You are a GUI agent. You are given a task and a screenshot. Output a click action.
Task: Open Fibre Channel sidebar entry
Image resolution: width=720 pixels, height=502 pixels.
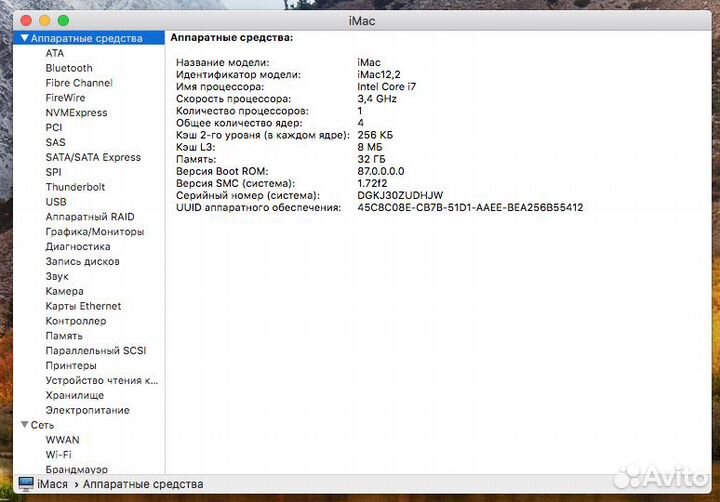tap(79, 83)
